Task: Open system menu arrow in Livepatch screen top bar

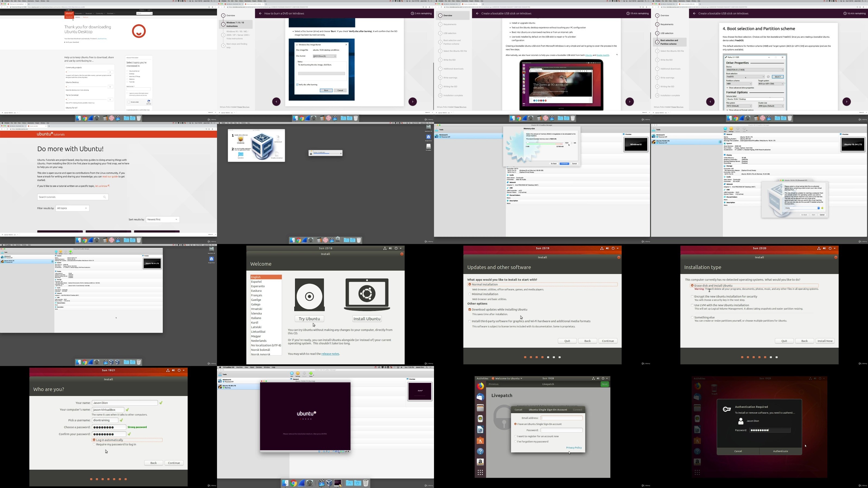Action: click(x=607, y=378)
